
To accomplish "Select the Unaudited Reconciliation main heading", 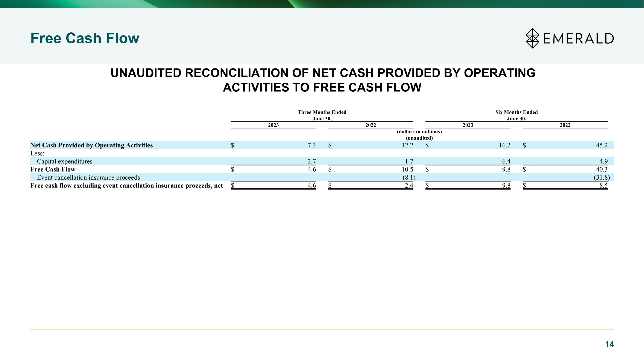I will click(323, 80).
